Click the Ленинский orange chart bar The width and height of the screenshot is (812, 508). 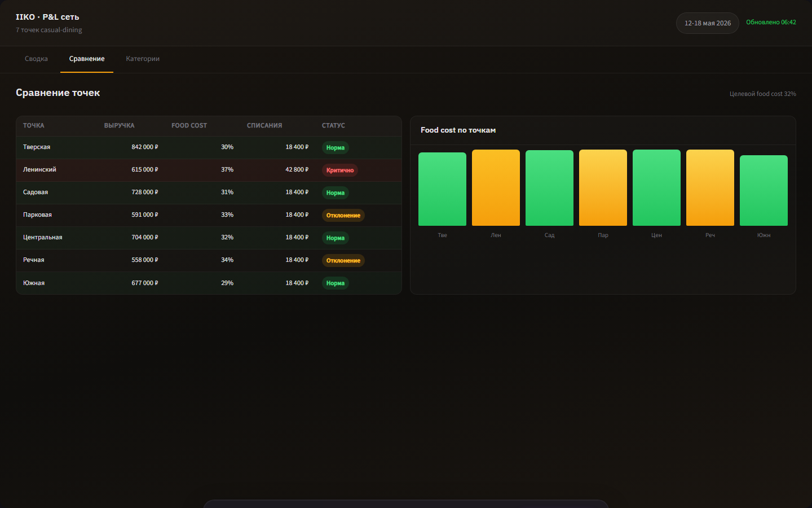(x=496, y=187)
